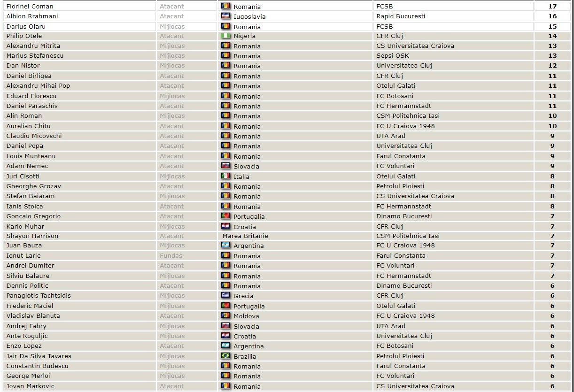The image size is (574, 392).
Task: Click the Brazilia flag in Jair Da Silva Tavares row
Action: tap(226, 356)
